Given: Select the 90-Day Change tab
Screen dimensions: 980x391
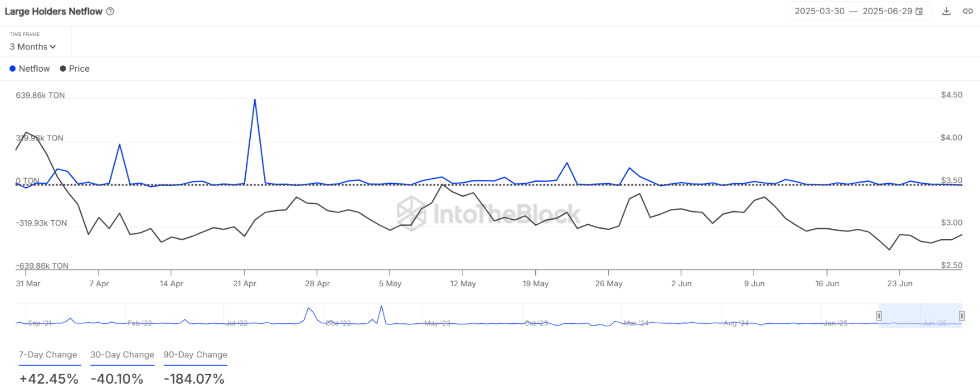Looking at the screenshot, I should click(x=195, y=355).
